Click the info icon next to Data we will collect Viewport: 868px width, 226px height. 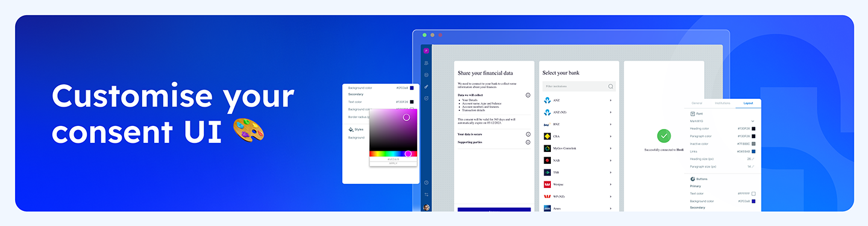(x=528, y=95)
